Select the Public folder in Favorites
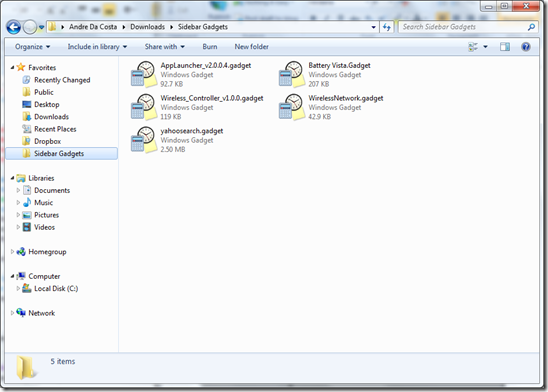The height and width of the screenshot is (392, 548). point(44,92)
